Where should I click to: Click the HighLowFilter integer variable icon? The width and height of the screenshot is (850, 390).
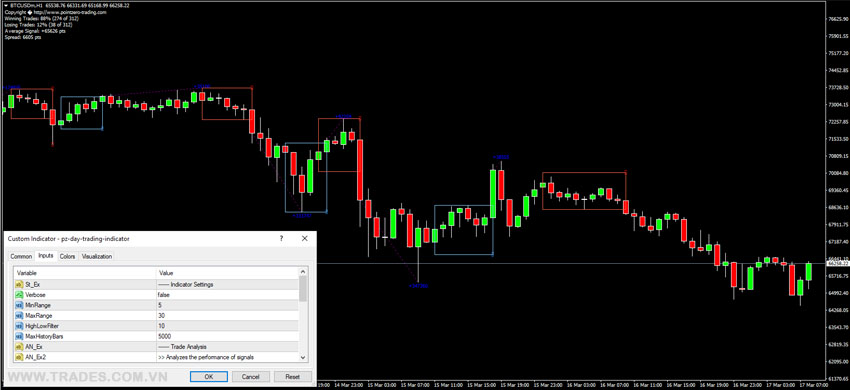[19, 325]
